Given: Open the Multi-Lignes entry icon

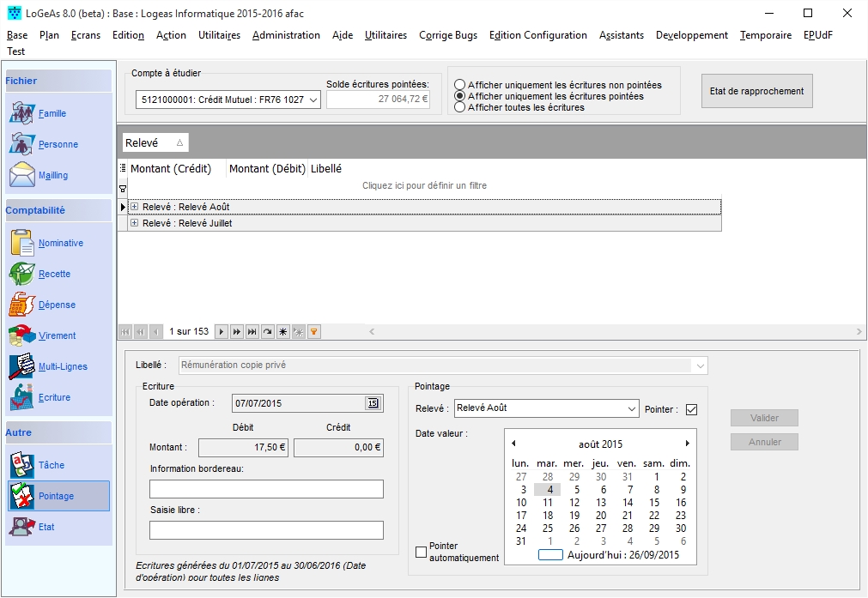Looking at the screenshot, I should coord(22,366).
